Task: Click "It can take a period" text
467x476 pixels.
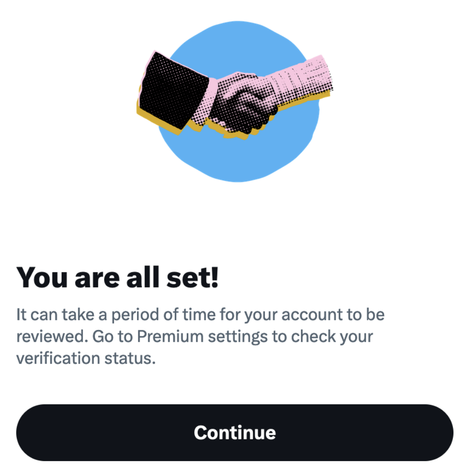Action: click(x=88, y=315)
